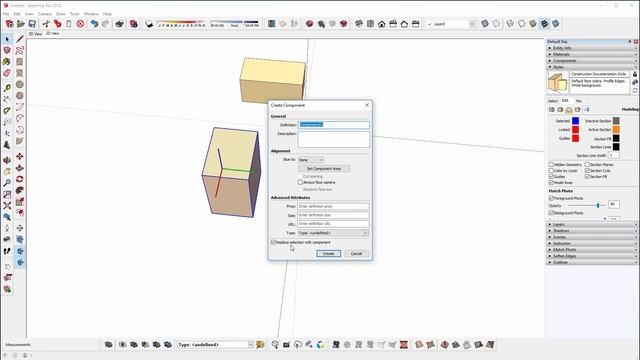This screenshot has width=640, height=360.
Task: Expand the Outliner panel
Action: click(592, 262)
